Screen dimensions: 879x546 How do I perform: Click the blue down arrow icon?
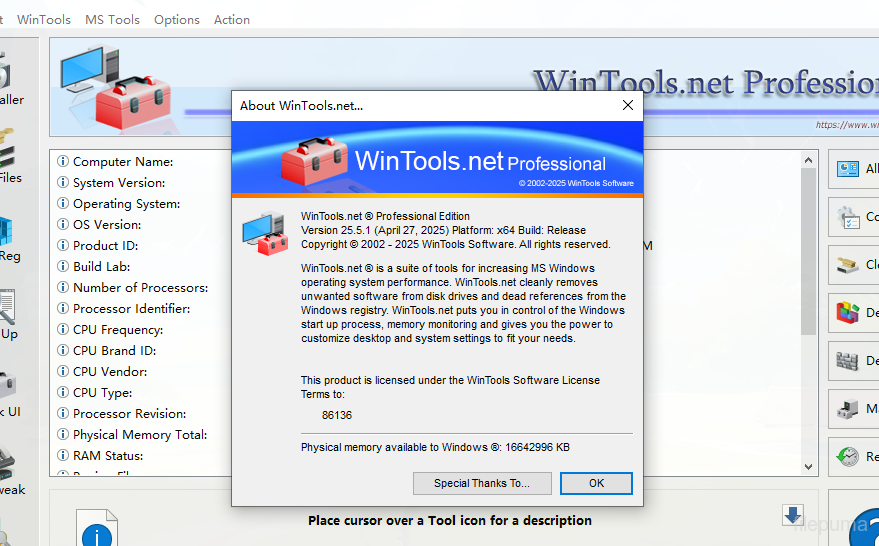pyautogui.click(x=793, y=515)
